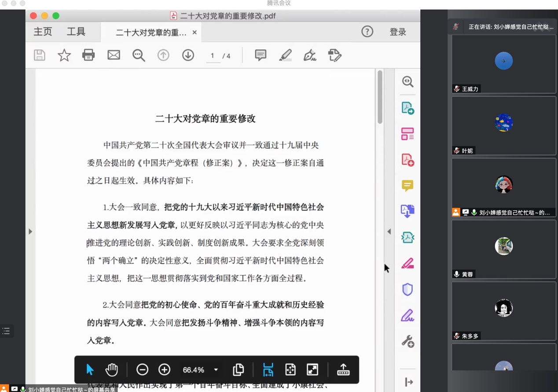Click the 登录 sign-in button
Image resolution: width=558 pixels, height=392 pixels.
[397, 32]
